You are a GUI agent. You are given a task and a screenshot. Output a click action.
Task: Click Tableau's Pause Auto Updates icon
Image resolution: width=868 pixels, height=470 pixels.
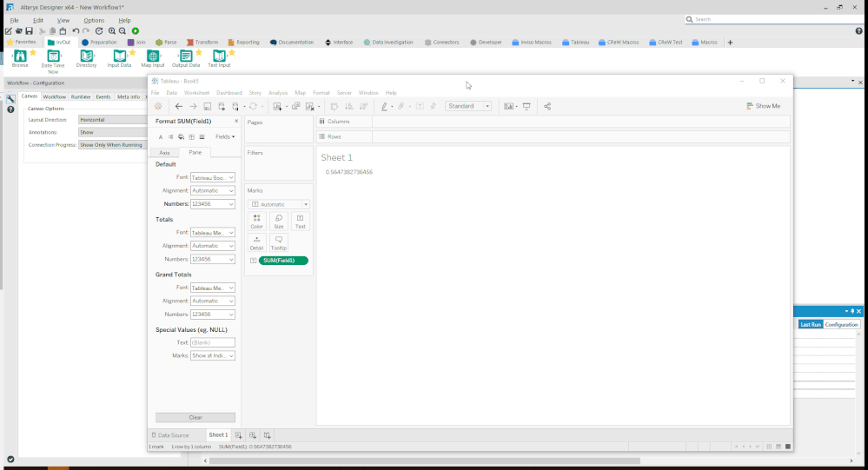coord(235,106)
